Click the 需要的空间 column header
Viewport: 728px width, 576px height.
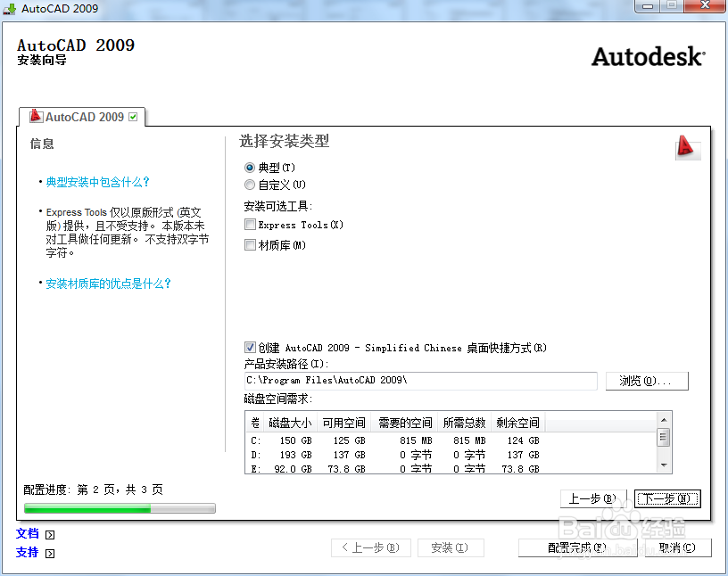pyautogui.click(x=405, y=423)
